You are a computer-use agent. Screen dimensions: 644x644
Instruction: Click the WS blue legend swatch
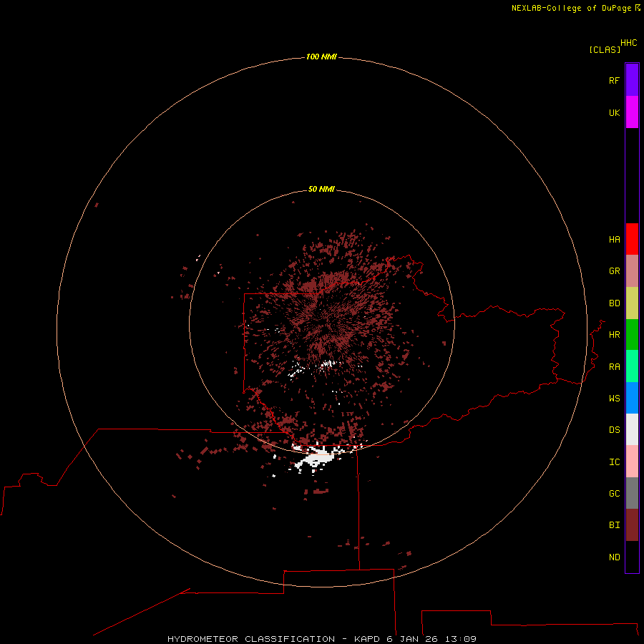click(x=632, y=398)
